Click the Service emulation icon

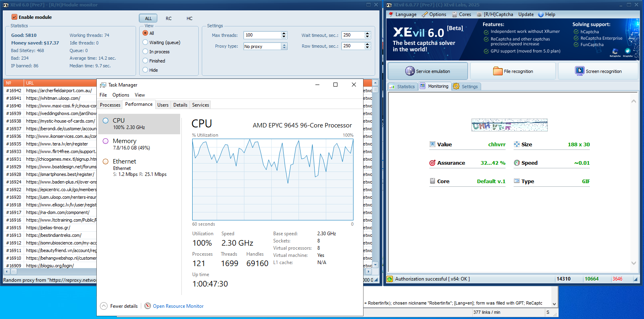tap(410, 71)
